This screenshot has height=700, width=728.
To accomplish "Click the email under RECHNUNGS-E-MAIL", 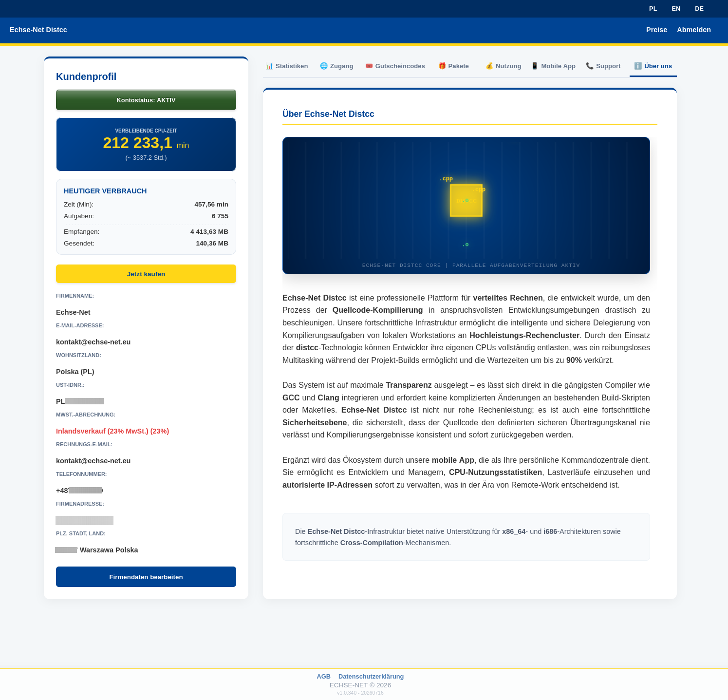I will point(93,461).
